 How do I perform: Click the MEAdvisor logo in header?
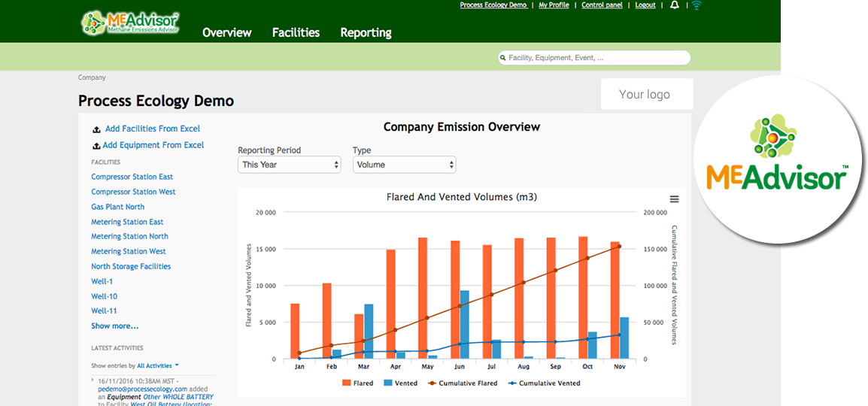[130, 23]
